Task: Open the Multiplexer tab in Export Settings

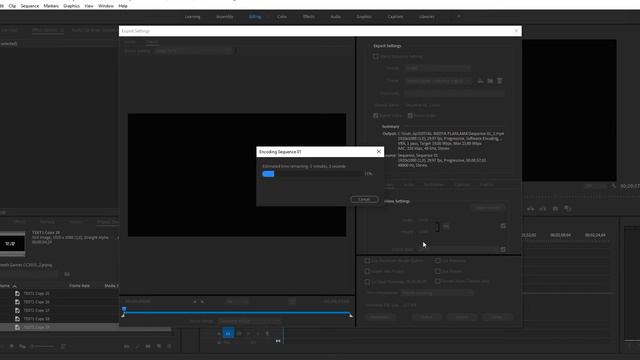Action: (x=433, y=185)
